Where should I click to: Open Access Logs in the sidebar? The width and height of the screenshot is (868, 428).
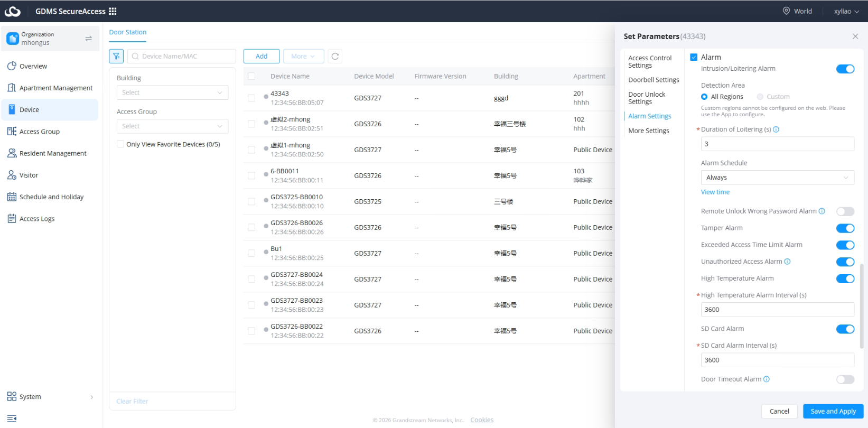point(50,219)
